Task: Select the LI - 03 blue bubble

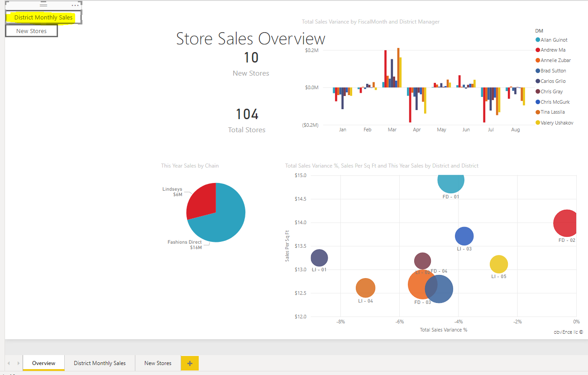Action: tap(464, 236)
